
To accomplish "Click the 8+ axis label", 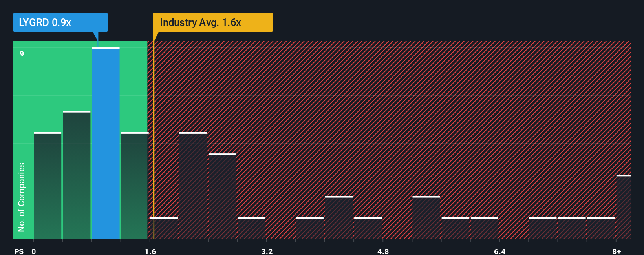I will point(617,251).
